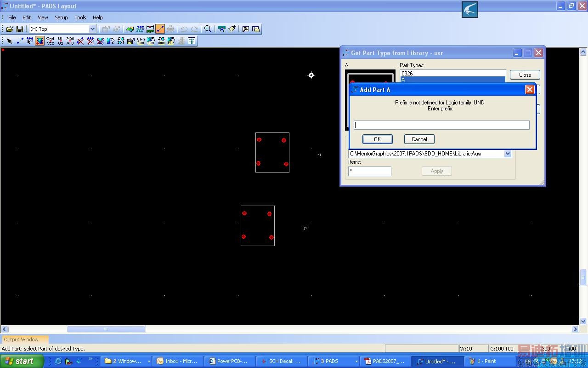The image size is (588, 368).
Task: Click Cancel in Add Part A dialog
Action: [419, 139]
